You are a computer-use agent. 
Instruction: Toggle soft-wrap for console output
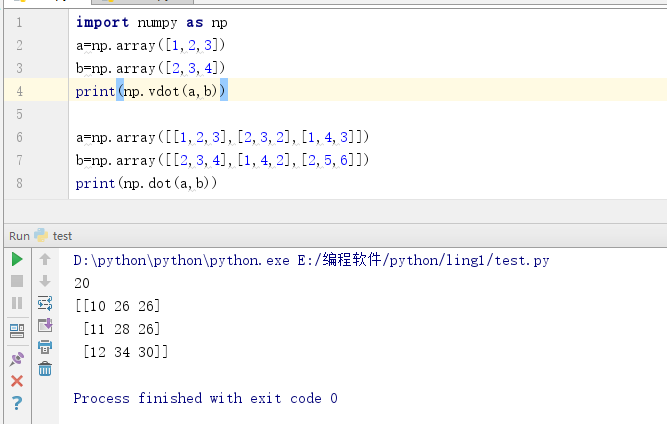point(45,303)
